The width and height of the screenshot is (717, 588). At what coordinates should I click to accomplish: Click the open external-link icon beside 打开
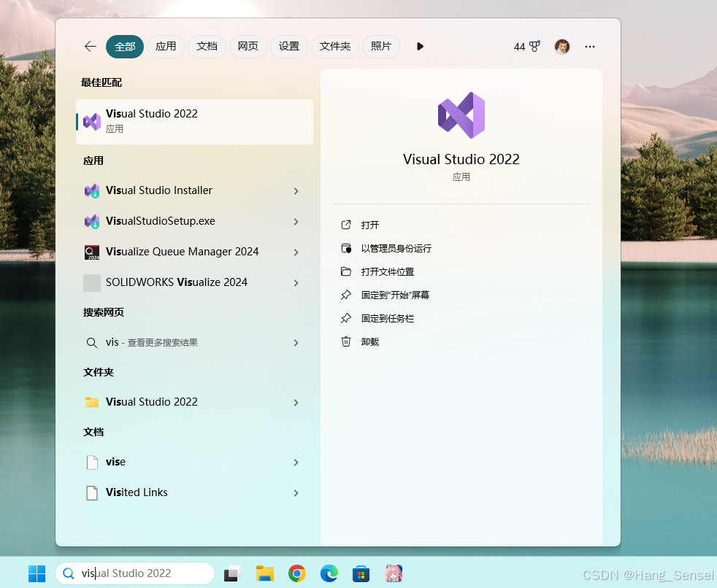(x=346, y=225)
